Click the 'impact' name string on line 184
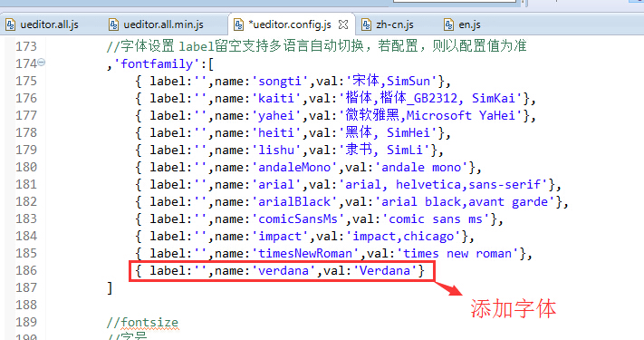This screenshot has height=340, width=644. [x=279, y=237]
